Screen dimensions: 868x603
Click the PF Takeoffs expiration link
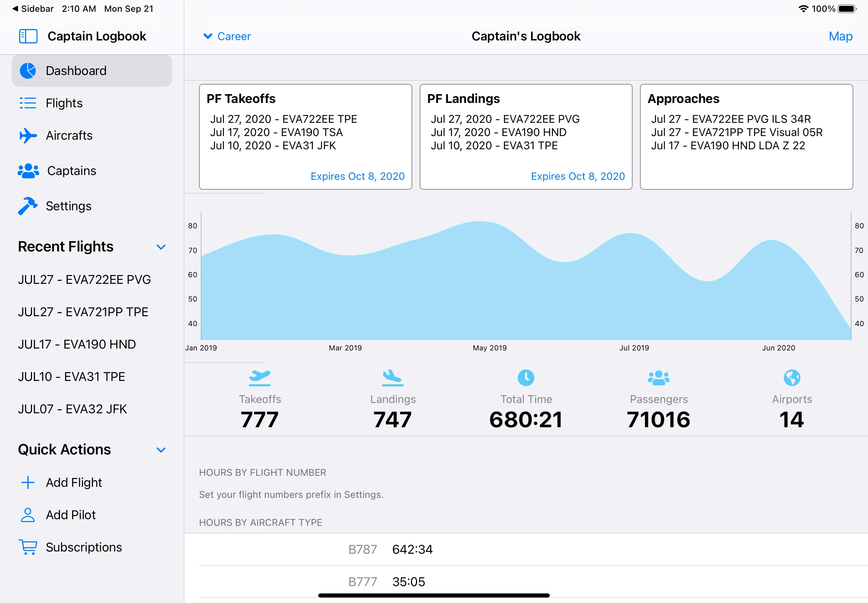(357, 176)
